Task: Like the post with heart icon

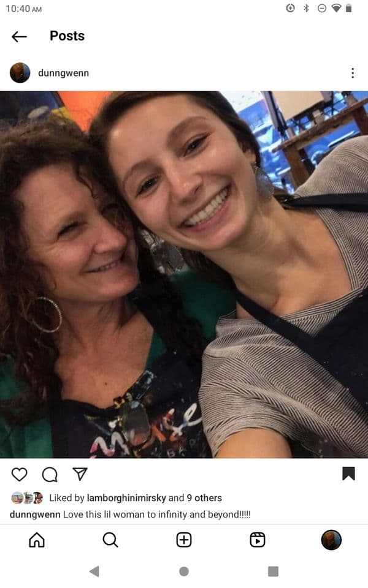Action: point(19,474)
